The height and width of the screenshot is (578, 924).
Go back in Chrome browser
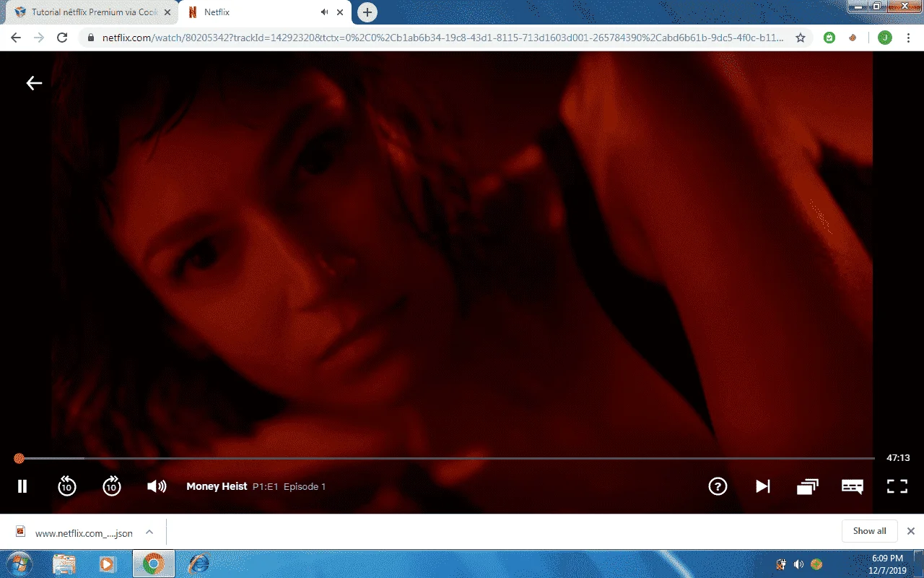pyautogui.click(x=16, y=38)
